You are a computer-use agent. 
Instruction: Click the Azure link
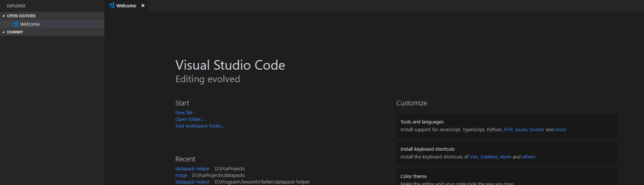coord(521,129)
